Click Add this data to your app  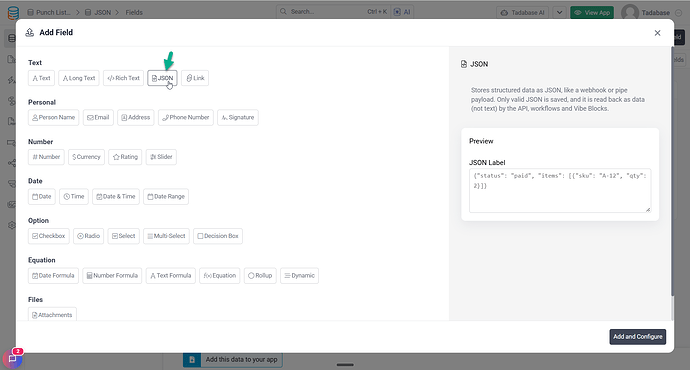tap(233, 359)
